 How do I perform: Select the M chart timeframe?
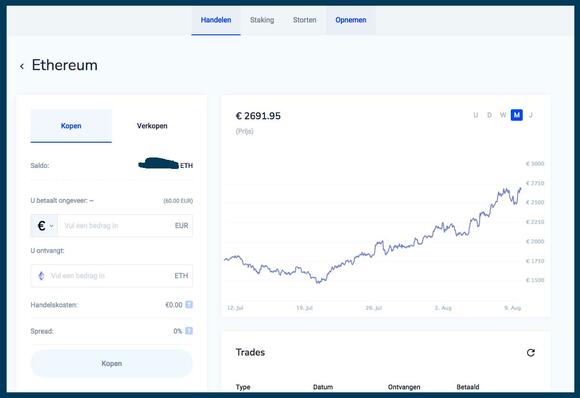pyautogui.click(x=517, y=115)
